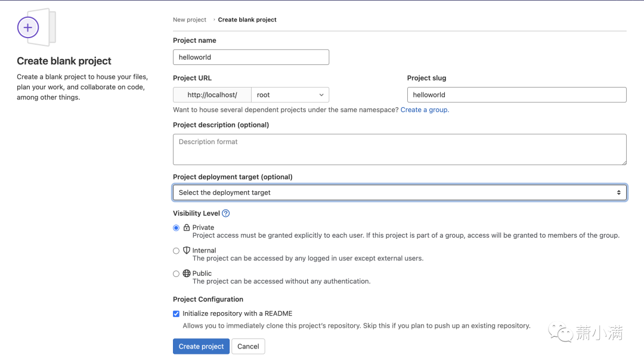Screen dimensions: 644x361
Task: Click the large plus new-project icon
Action: (x=28, y=27)
